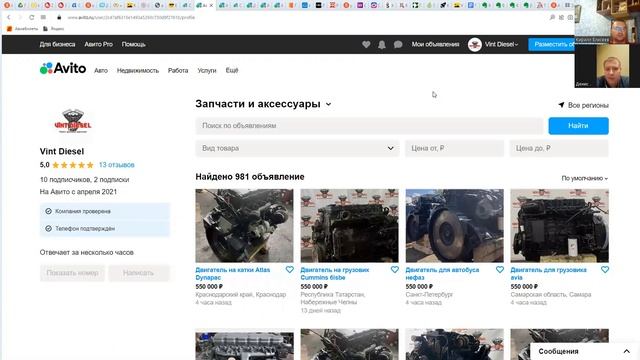Click the Самарская область, Самара location text

coord(551,294)
